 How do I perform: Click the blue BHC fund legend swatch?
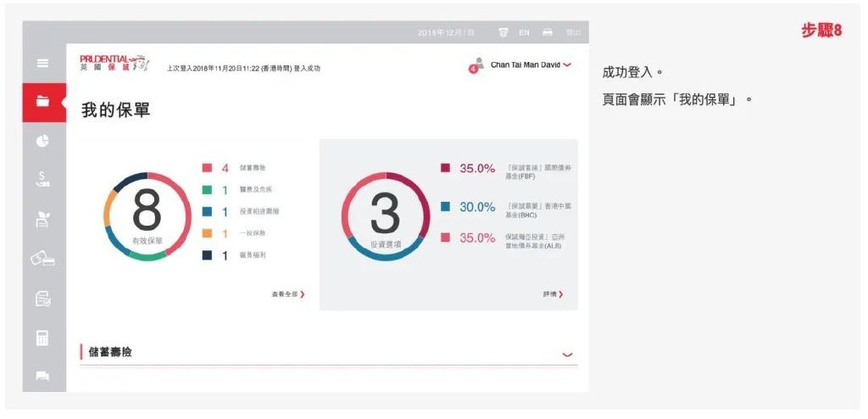click(445, 207)
